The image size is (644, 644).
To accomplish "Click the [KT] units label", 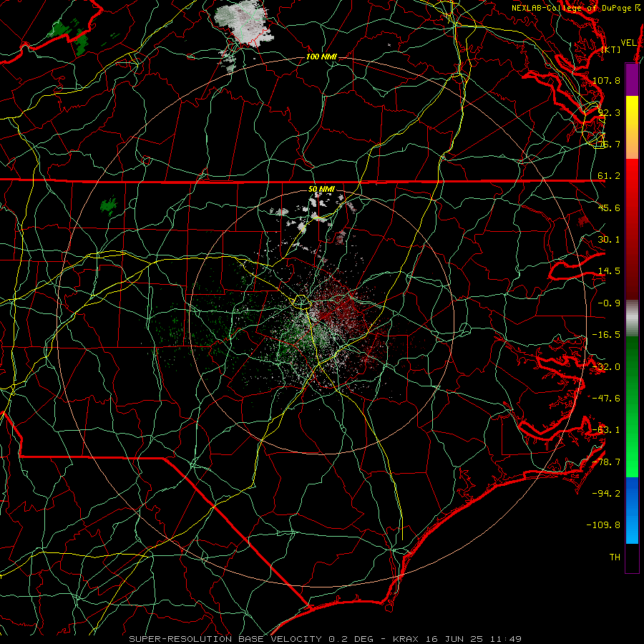I will 610,49.
